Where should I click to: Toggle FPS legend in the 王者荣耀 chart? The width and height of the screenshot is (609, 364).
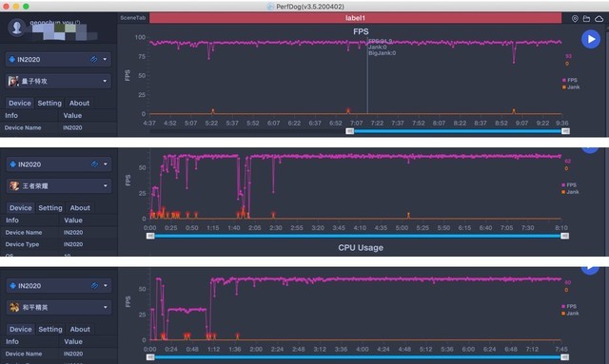click(569, 184)
